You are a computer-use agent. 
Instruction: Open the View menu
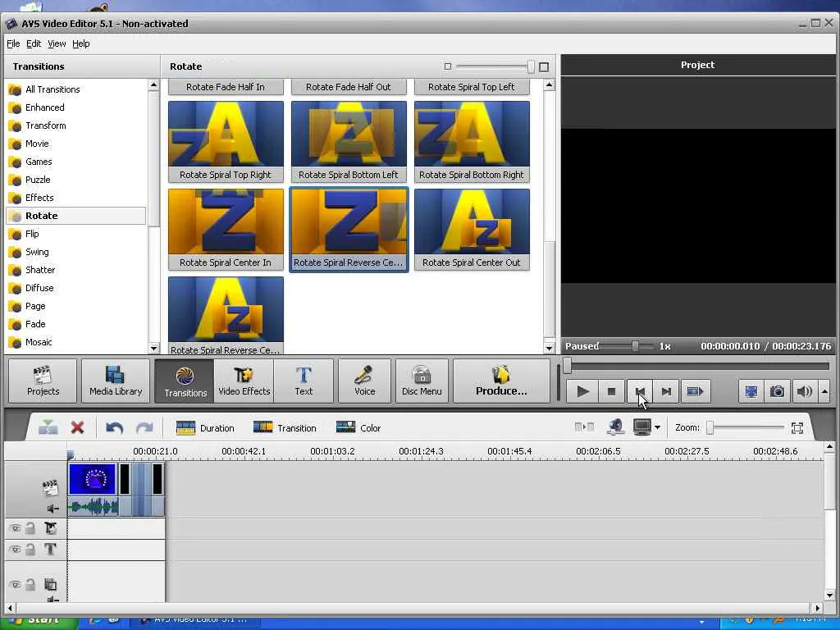[57, 43]
